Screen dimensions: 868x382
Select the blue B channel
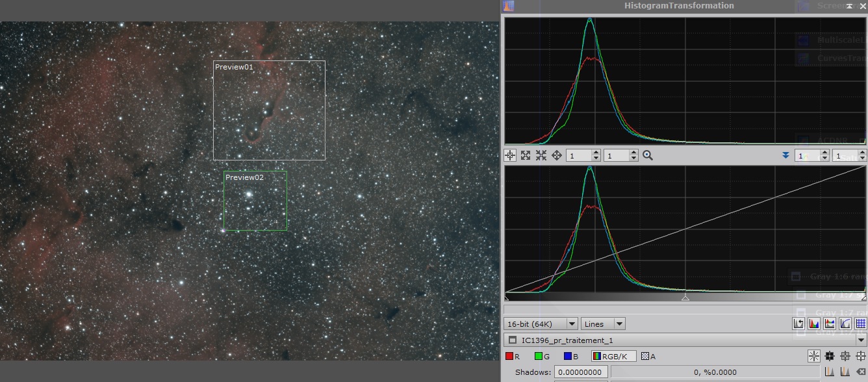571,356
